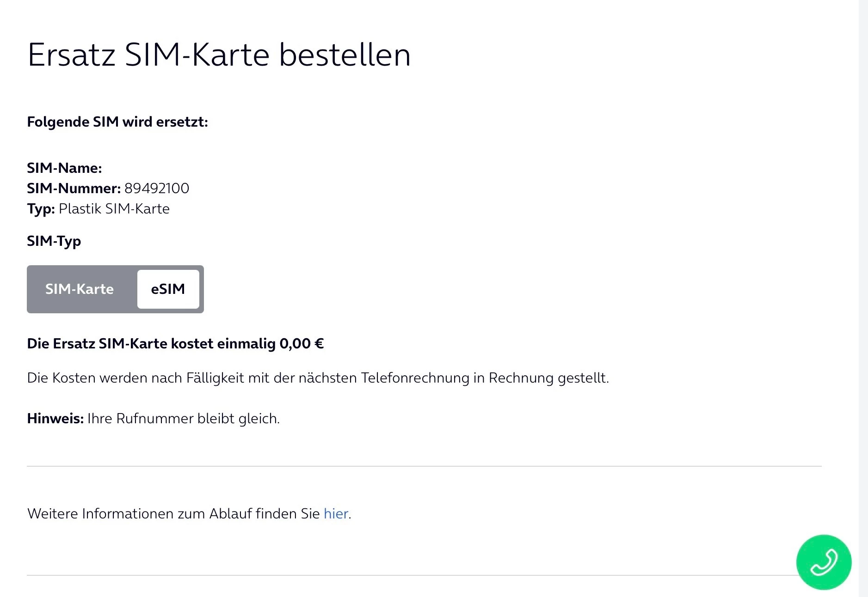Select the SIM-Karte option
The width and height of the screenshot is (868, 597).
click(x=80, y=289)
